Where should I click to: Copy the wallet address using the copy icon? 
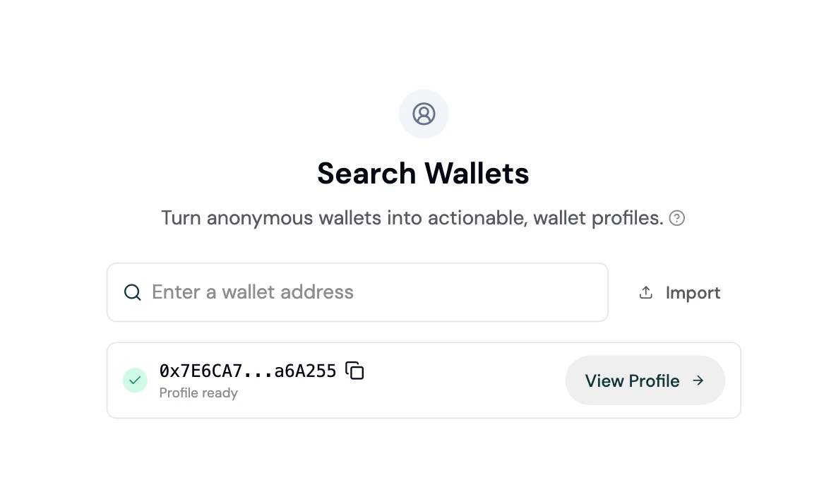coord(356,370)
